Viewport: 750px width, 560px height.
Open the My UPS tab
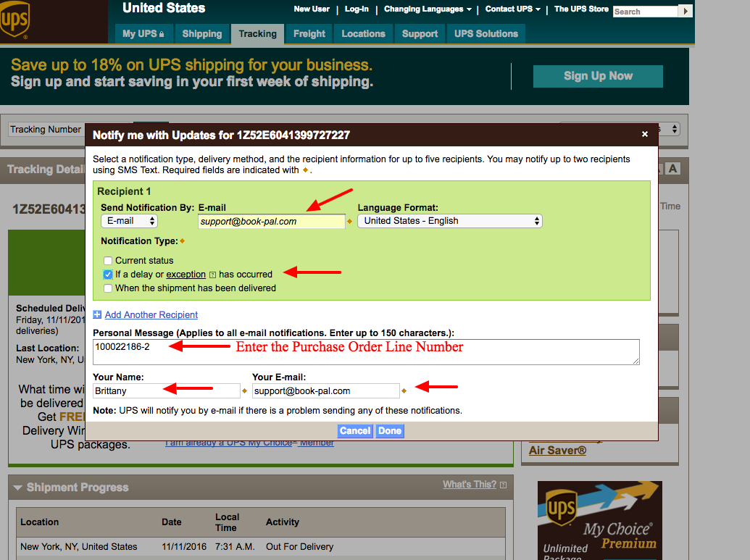(x=143, y=34)
